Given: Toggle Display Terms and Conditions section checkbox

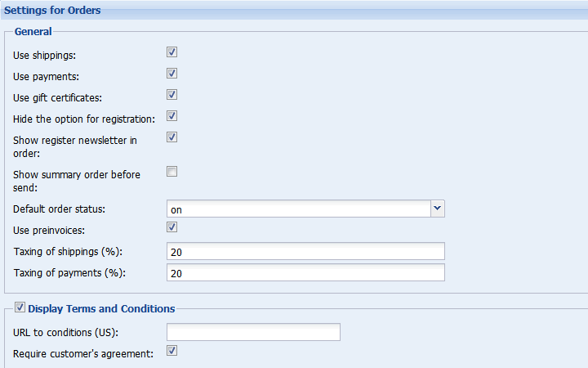Looking at the screenshot, I should click(20, 307).
